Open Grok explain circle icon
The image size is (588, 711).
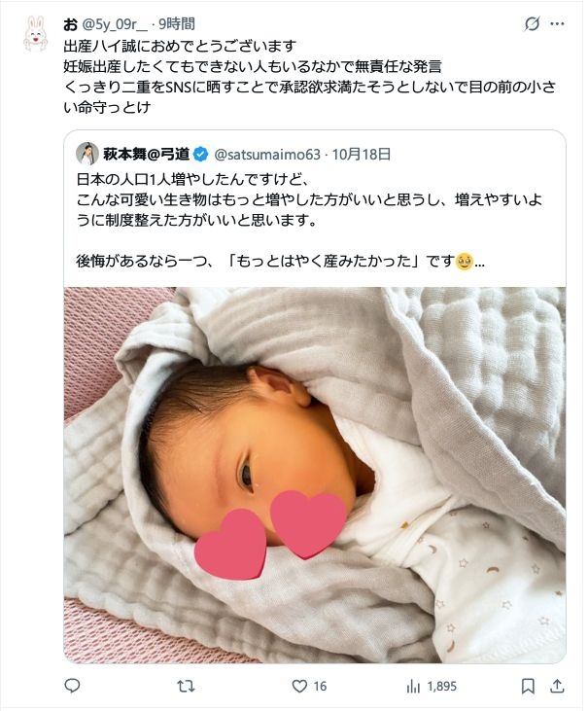532,24
